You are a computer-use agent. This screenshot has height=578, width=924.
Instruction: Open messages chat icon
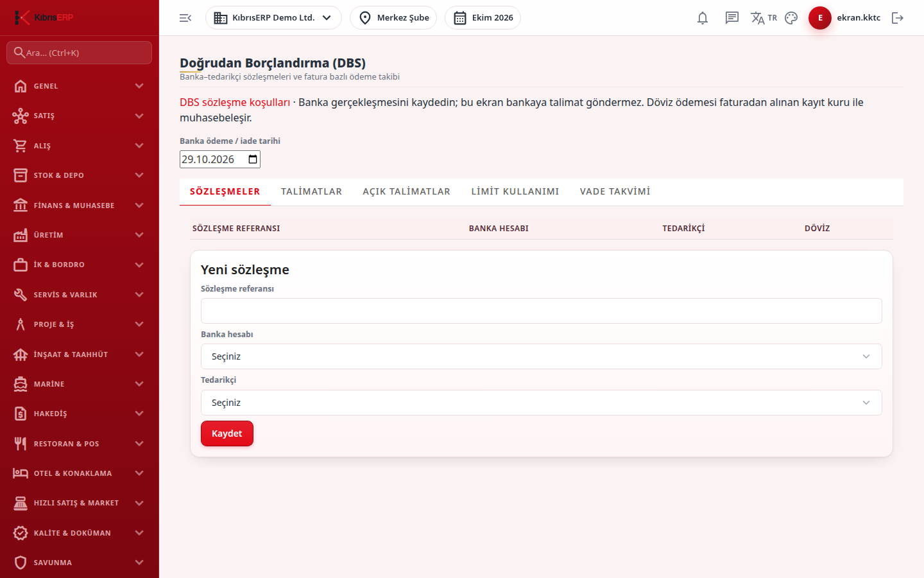pyautogui.click(x=732, y=18)
